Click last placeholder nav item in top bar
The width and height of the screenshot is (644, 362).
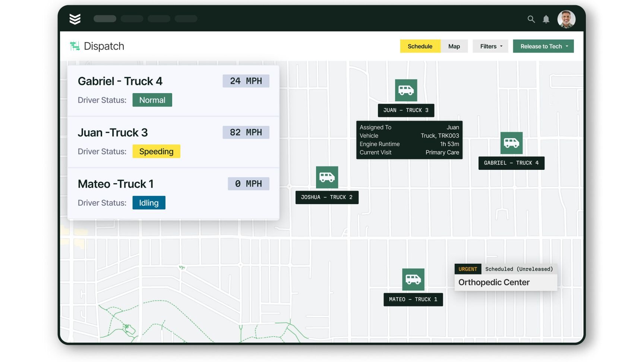click(x=186, y=19)
